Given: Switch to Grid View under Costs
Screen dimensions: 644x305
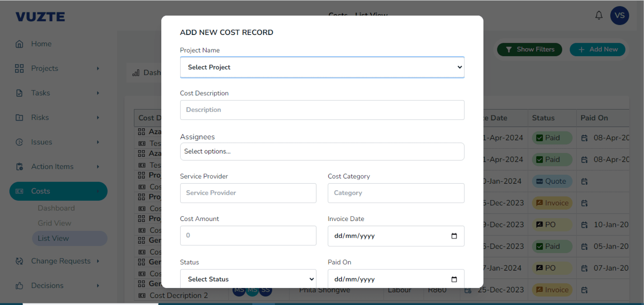Looking at the screenshot, I should [x=54, y=223].
